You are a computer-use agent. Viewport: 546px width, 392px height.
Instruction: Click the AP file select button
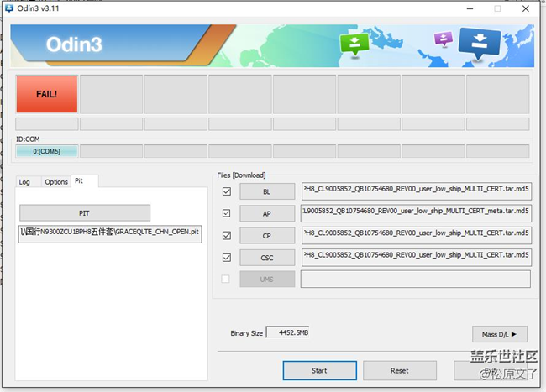266,213
